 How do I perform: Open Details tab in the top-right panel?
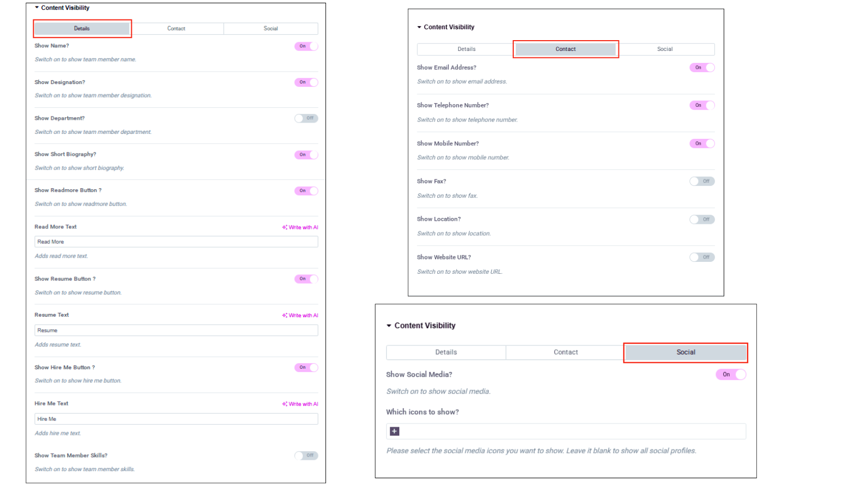point(467,49)
